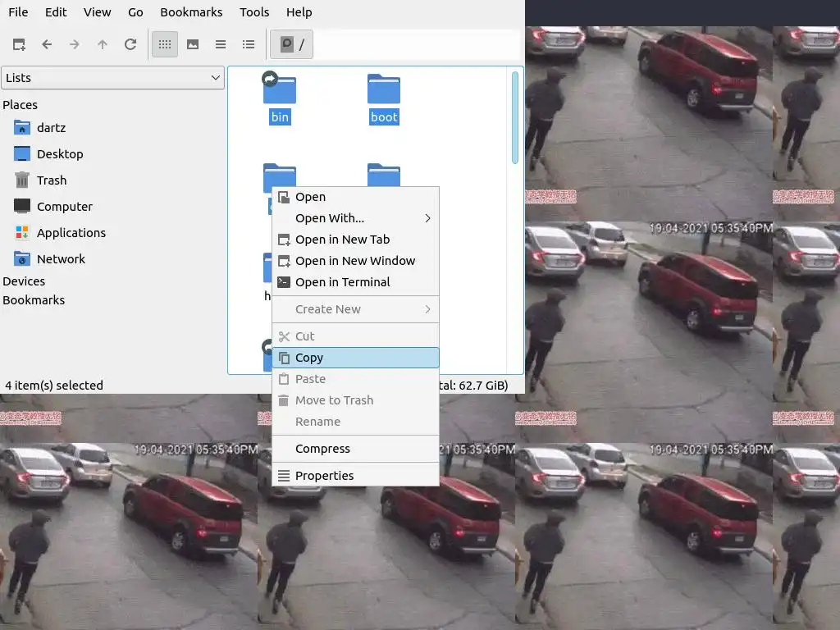
Task: Go up to the parent folder
Action: [x=103, y=44]
